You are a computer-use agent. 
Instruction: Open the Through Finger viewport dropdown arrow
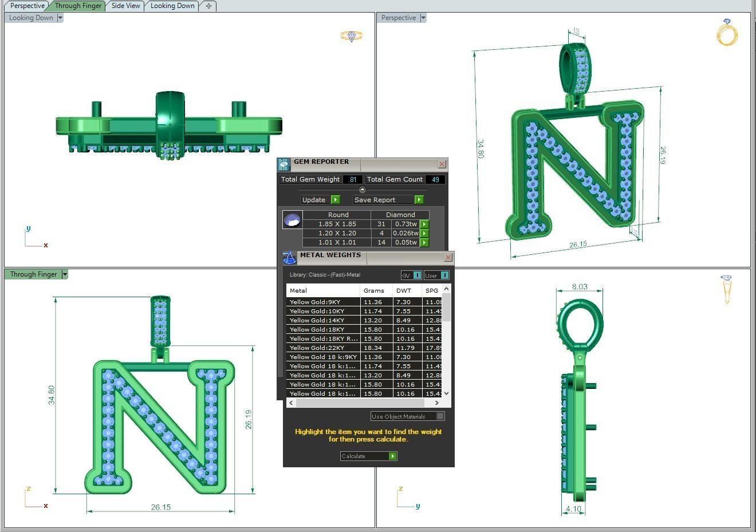tap(65, 274)
